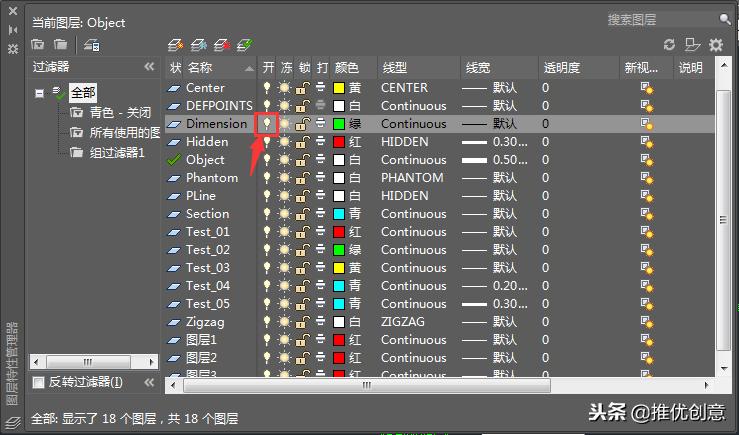
Task: Toggle lock on 图层1 layer
Action: point(303,340)
